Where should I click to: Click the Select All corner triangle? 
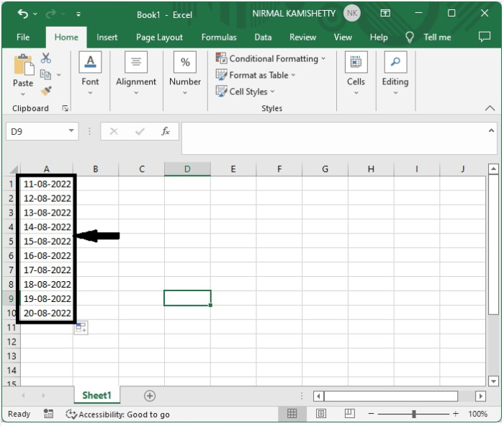(x=14, y=169)
